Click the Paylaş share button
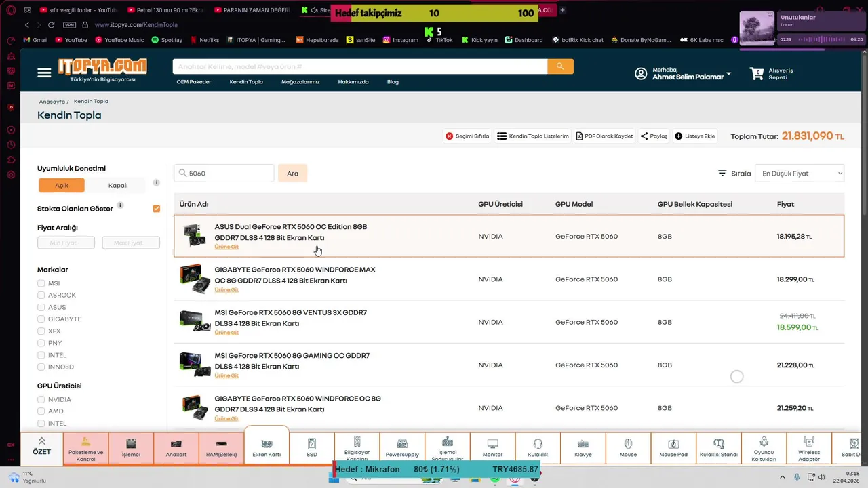 [x=654, y=136]
